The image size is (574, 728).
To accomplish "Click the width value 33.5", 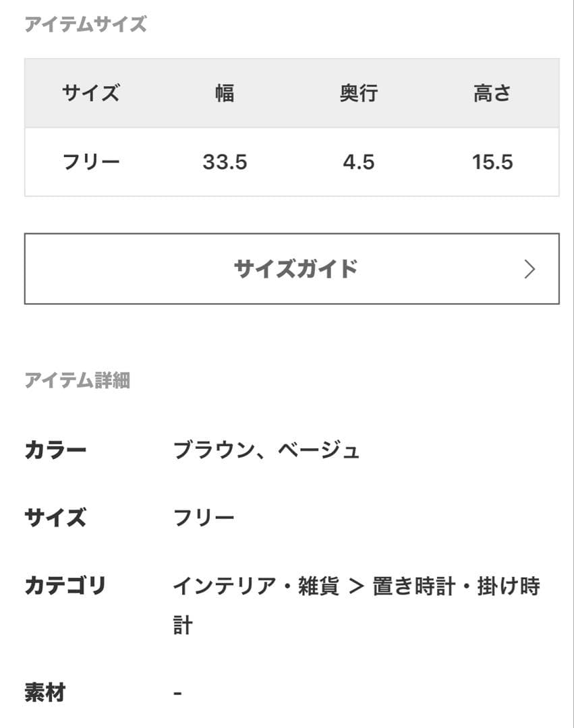I will pos(225,162).
